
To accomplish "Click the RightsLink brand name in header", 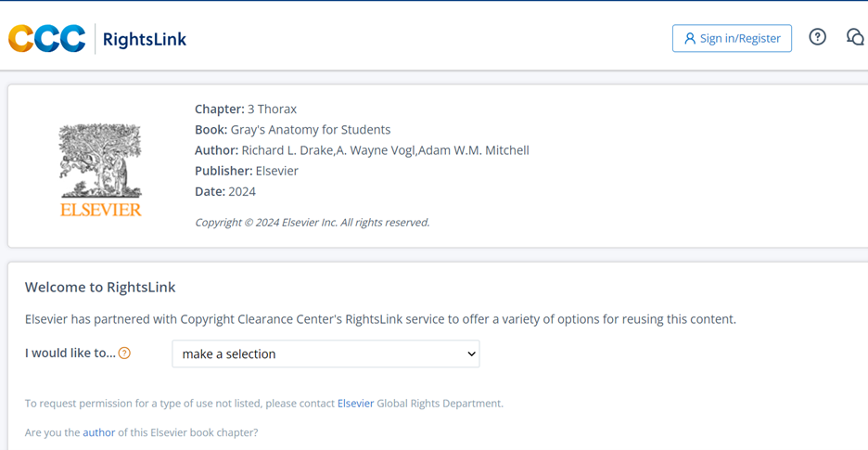I will coord(144,39).
